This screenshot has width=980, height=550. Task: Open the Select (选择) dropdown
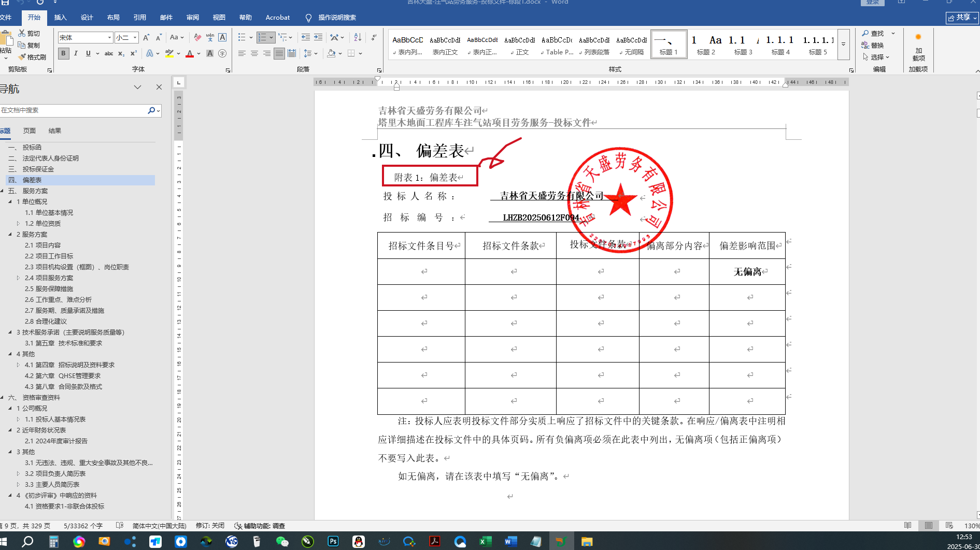click(x=876, y=57)
